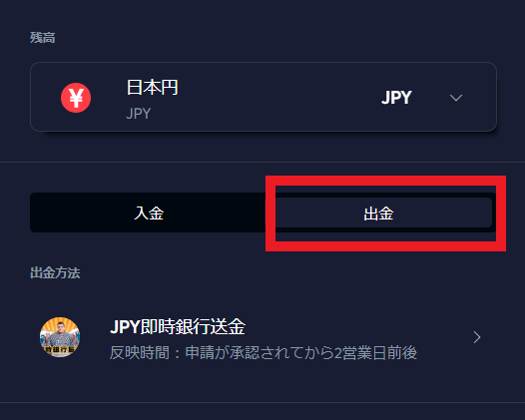The width and height of the screenshot is (525, 420).
Task: Select the JPY即時銀行送金 title text
Action: click(x=178, y=326)
